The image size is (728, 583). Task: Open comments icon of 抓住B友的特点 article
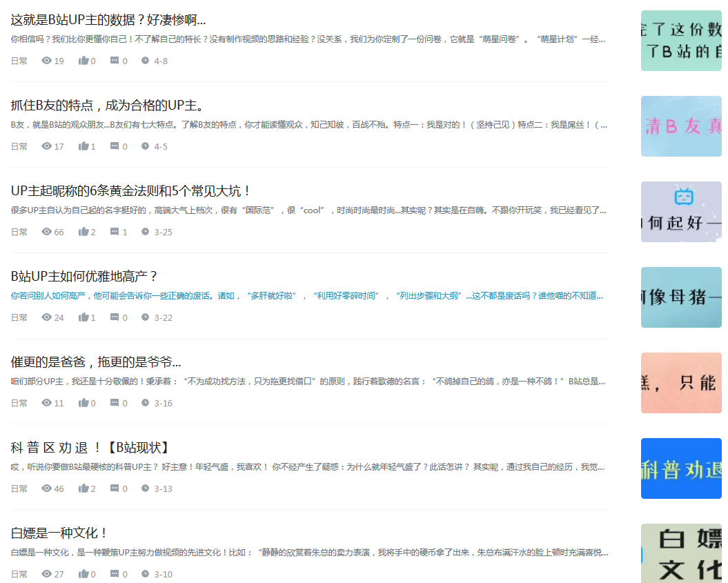pyautogui.click(x=115, y=146)
